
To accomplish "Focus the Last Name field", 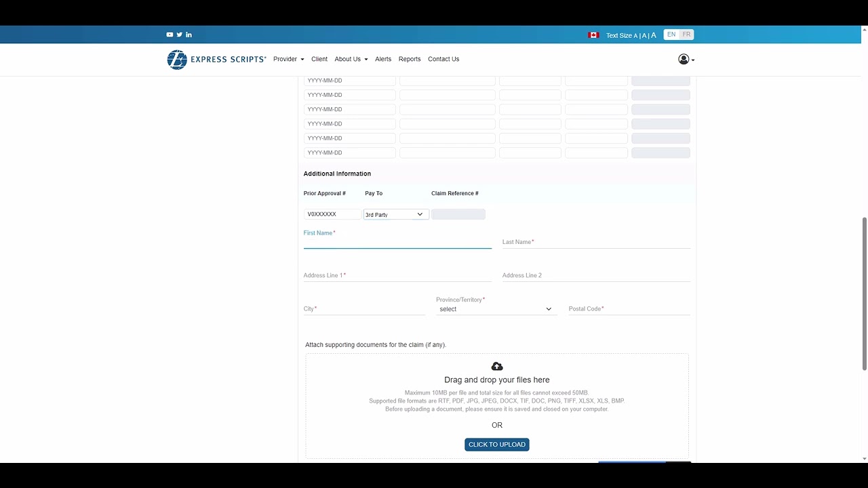I will tap(596, 242).
